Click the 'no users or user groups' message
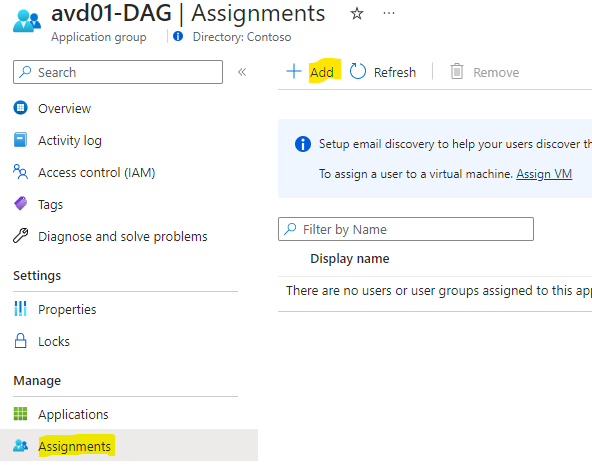The width and height of the screenshot is (592, 475). (439, 290)
